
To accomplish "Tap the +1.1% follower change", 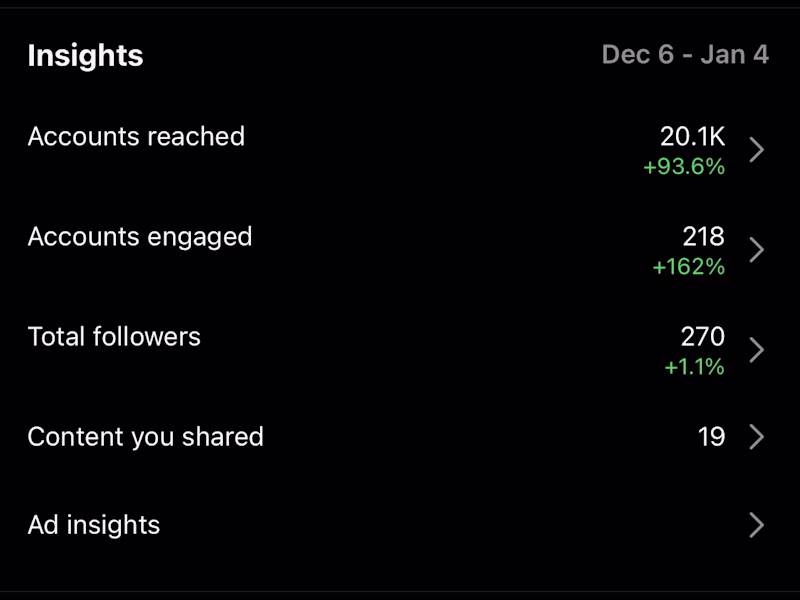I will (x=694, y=367).
